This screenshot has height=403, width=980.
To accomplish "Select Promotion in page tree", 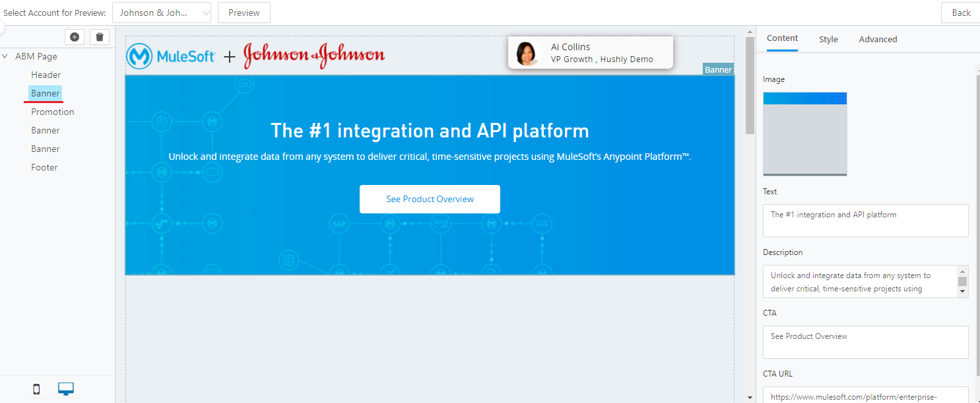I will (53, 112).
